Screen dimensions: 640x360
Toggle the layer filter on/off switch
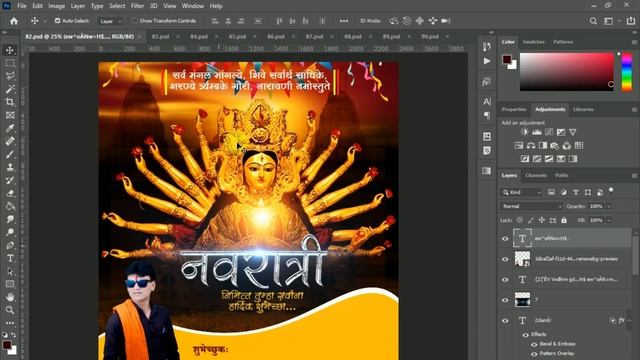tap(611, 190)
